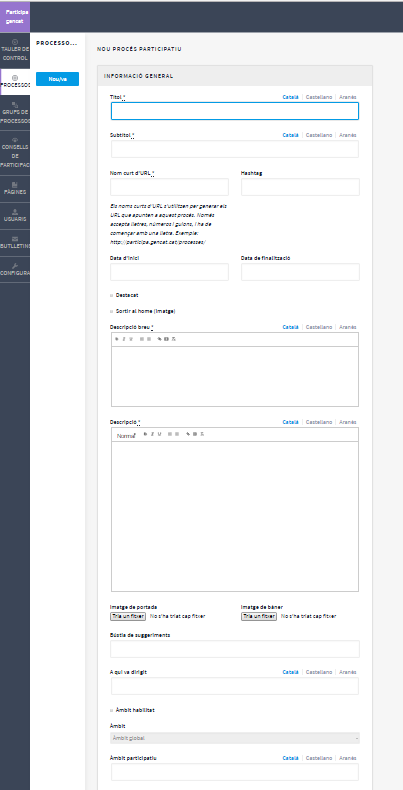Open Pàgines in the sidebar
The height and width of the screenshot is (790, 403).
click(x=15, y=188)
